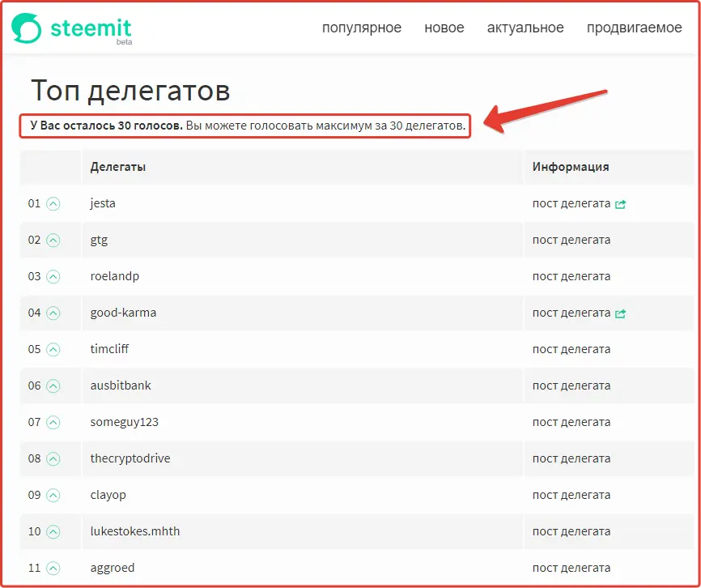Select the «актуальное» navigation entry
This screenshot has width=701, height=588.
[525, 27]
